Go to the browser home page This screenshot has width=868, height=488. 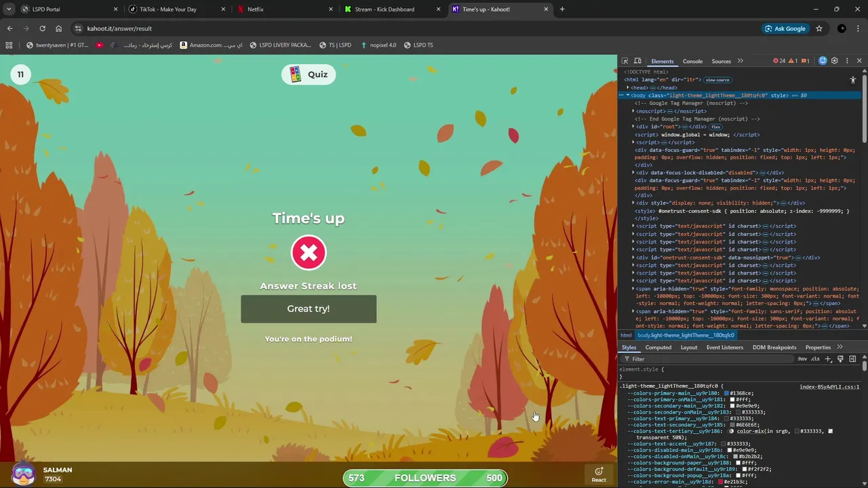click(58, 28)
